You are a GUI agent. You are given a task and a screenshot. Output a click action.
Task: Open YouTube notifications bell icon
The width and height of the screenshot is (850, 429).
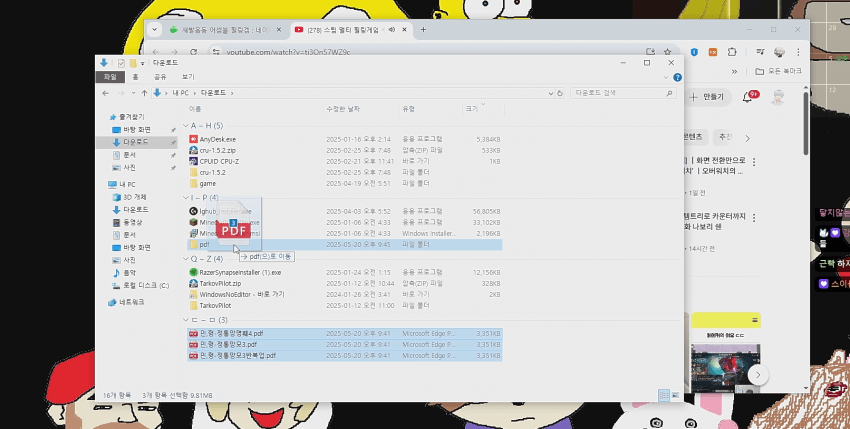(x=748, y=97)
